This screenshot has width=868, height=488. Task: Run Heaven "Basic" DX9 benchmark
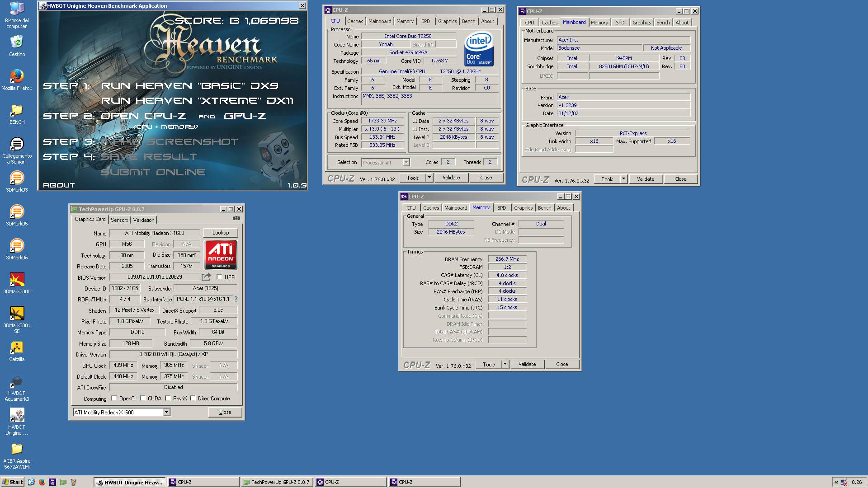[189, 86]
